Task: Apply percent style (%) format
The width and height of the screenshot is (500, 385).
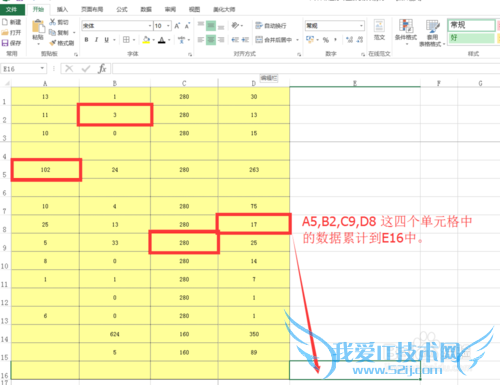Action: pos(326,40)
